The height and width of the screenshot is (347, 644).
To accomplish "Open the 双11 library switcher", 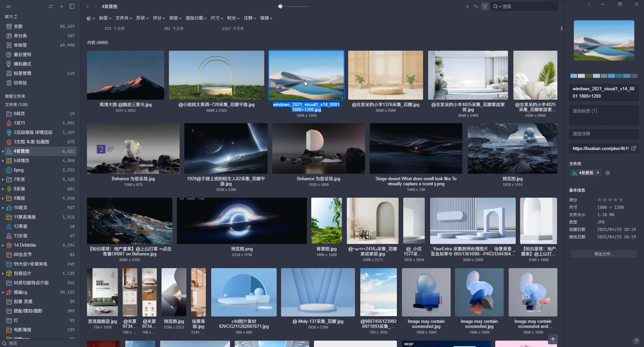I will click(11, 16).
